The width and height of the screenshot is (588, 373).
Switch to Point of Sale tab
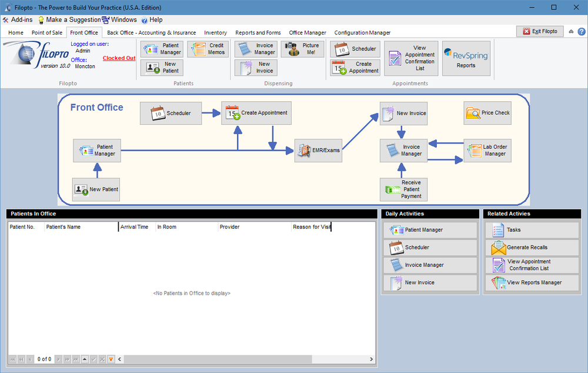[x=47, y=32]
